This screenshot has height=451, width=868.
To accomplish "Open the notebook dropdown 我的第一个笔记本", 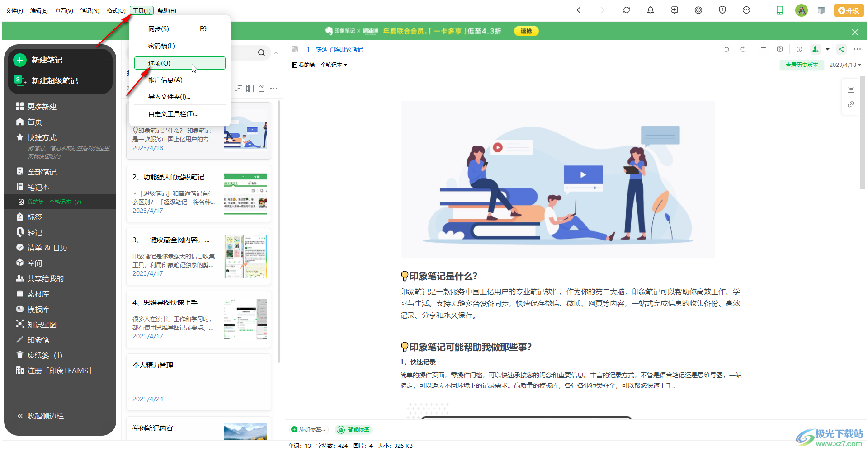I will tap(320, 65).
